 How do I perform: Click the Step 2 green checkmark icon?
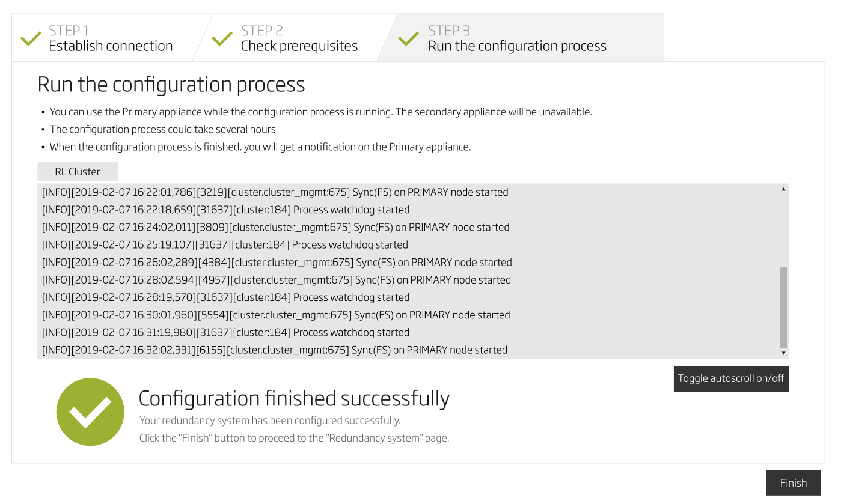(222, 40)
